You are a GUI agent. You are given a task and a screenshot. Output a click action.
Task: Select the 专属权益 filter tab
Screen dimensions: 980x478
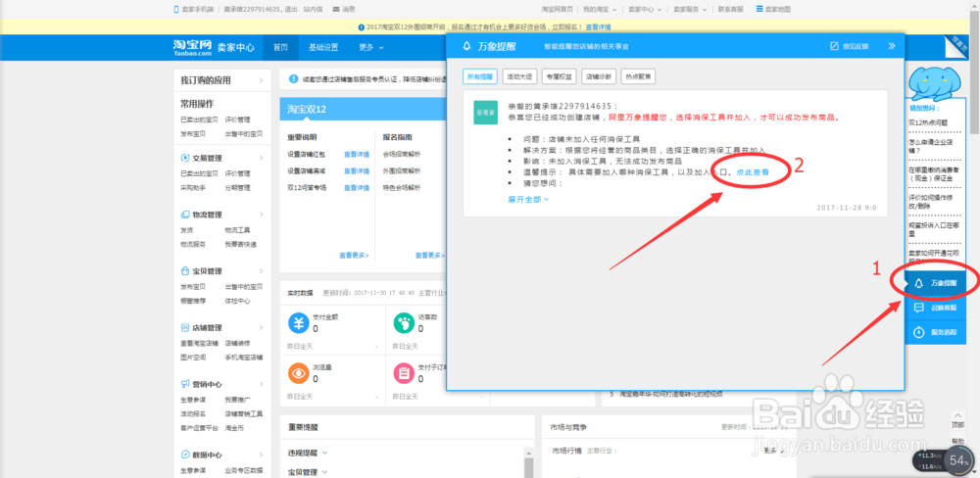559,76
